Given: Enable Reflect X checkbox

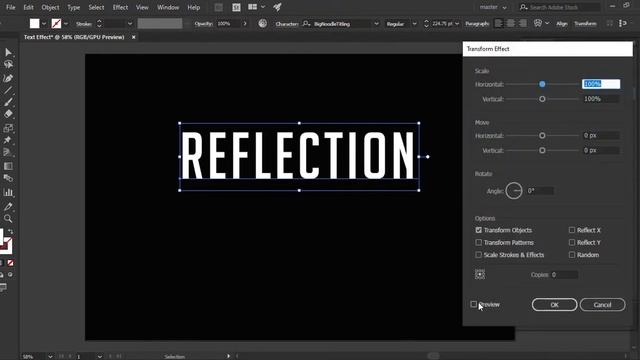Looking at the screenshot, I should click(572, 230).
